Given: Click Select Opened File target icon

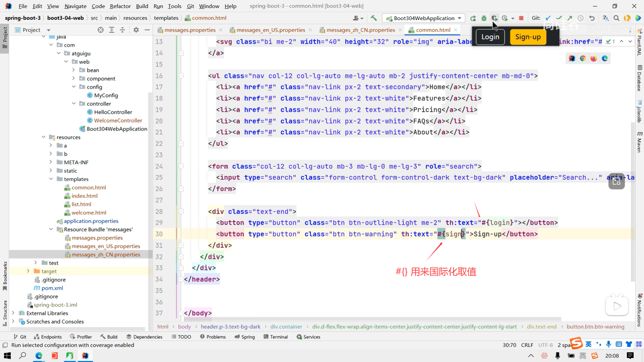Looking at the screenshot, I should 101,30.
